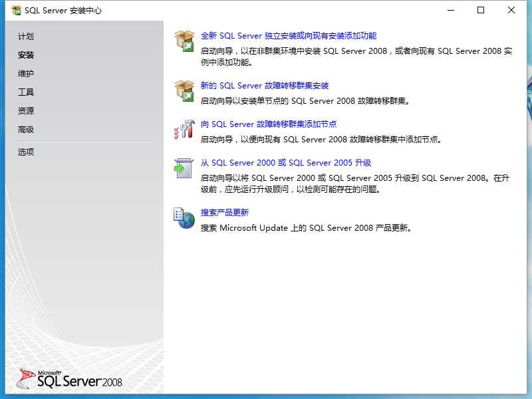Click text 启动向导以安装单节点的 SQL Server 2008 故障转移群集
Image resolution: width=532 pixels, height=399 pixels.
(x=305, y=101)
